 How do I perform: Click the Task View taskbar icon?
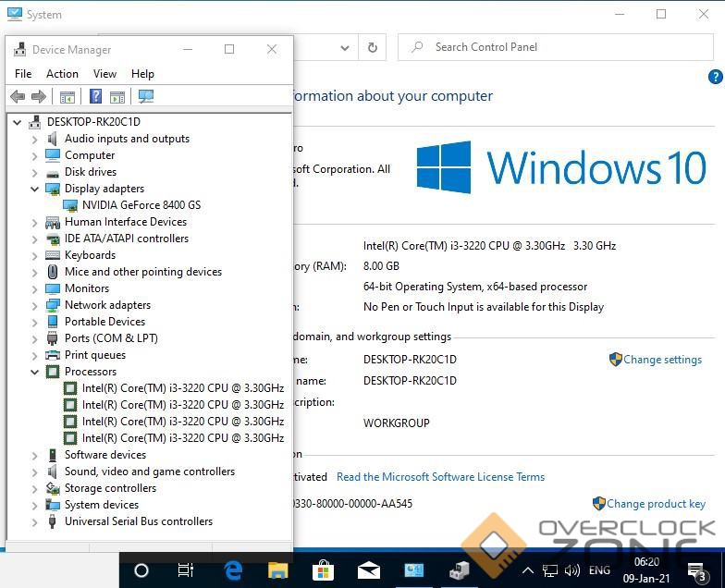[x=186, y=570]
